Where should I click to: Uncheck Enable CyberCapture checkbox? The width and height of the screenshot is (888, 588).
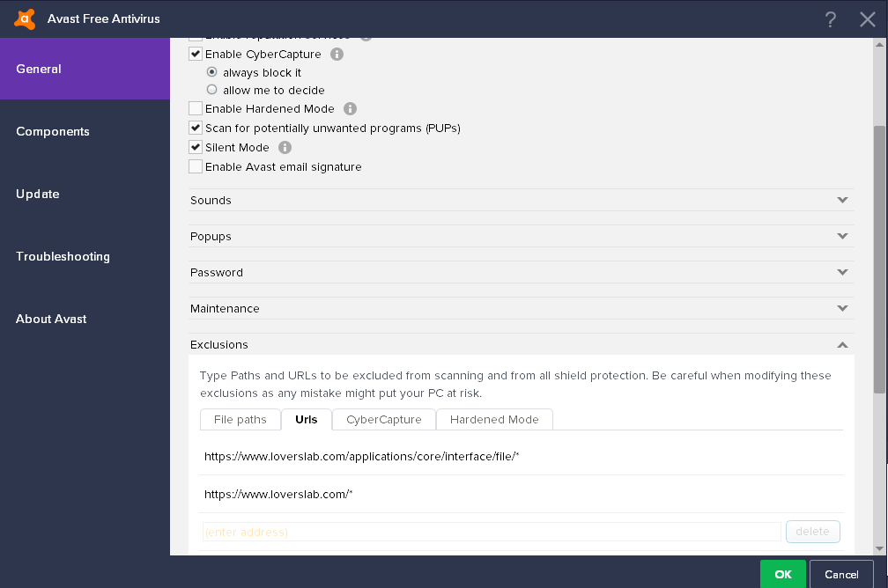(x=196, y=55)
